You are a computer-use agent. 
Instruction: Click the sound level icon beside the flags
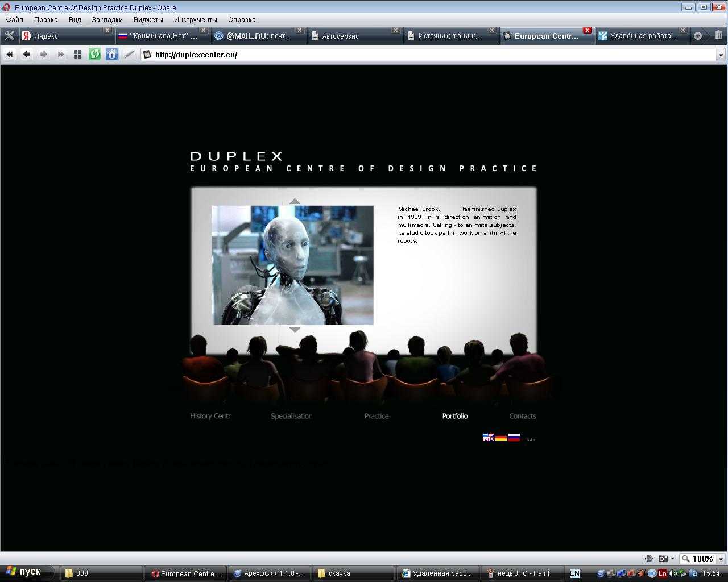point(531,439)
